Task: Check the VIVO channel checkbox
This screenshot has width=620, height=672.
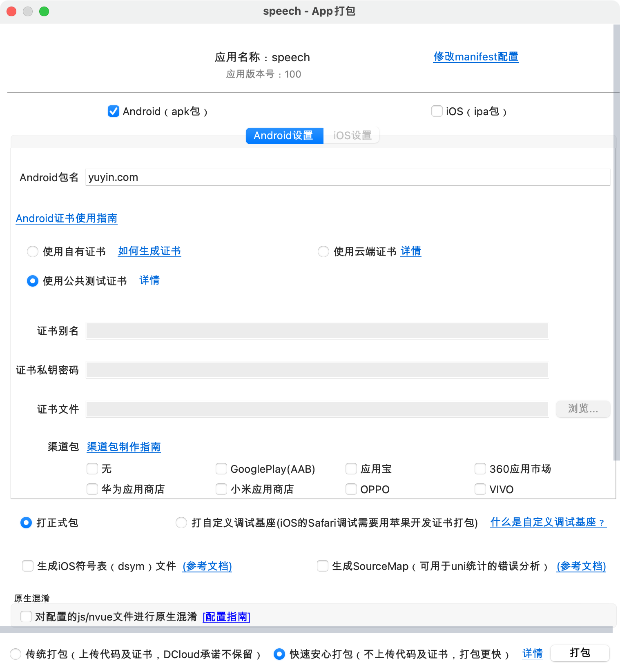Action: pos(480,489)
